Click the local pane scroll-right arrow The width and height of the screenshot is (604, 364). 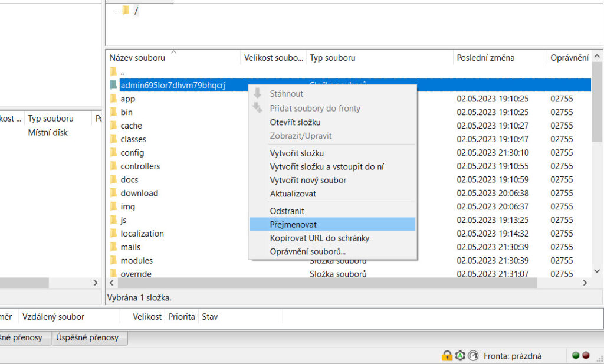point(96,283)
